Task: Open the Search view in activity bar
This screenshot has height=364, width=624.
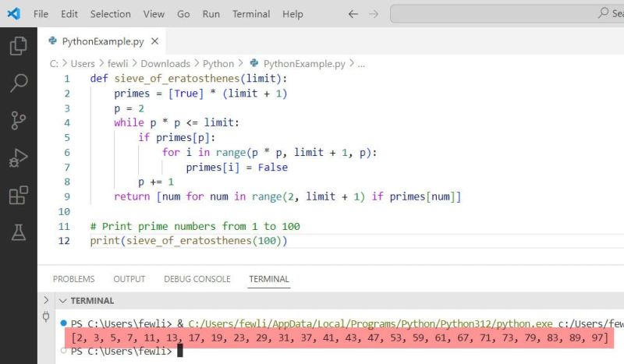Action: click(18, 83)
